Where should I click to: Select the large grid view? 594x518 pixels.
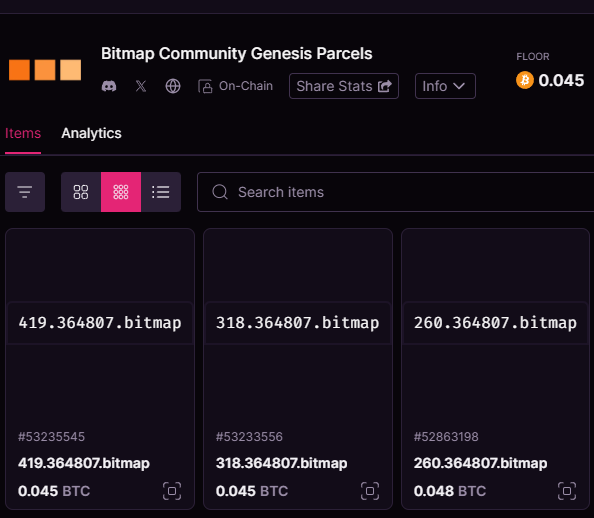(x=81, y=192)
